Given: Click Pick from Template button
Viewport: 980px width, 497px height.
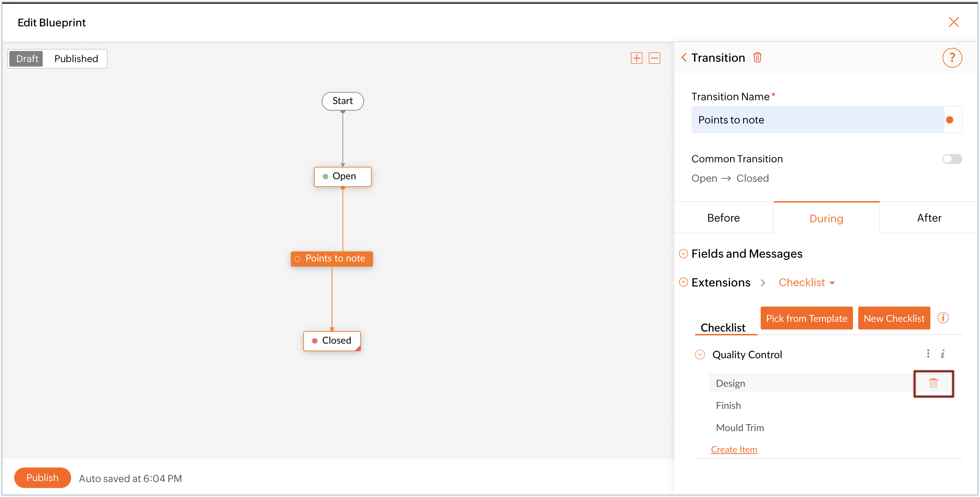Looking at the screenshot, I should point(806,318).
